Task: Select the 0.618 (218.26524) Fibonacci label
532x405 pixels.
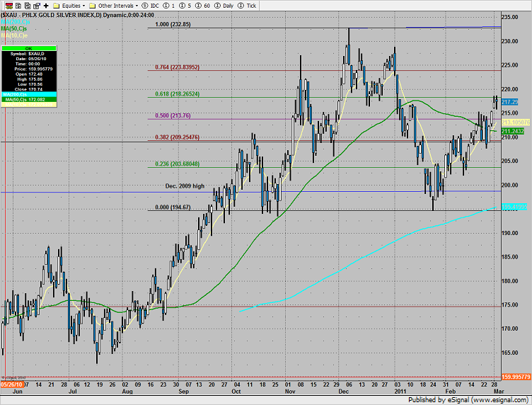Action: 177,94
